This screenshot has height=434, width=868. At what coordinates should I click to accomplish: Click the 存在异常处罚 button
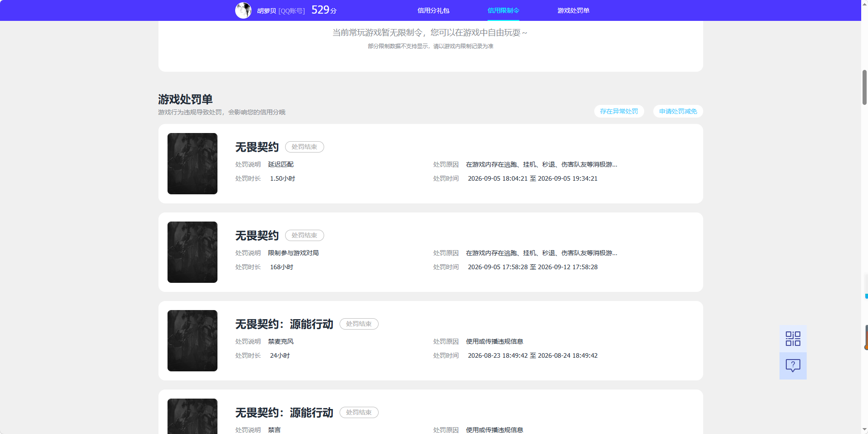click(619, 111)
